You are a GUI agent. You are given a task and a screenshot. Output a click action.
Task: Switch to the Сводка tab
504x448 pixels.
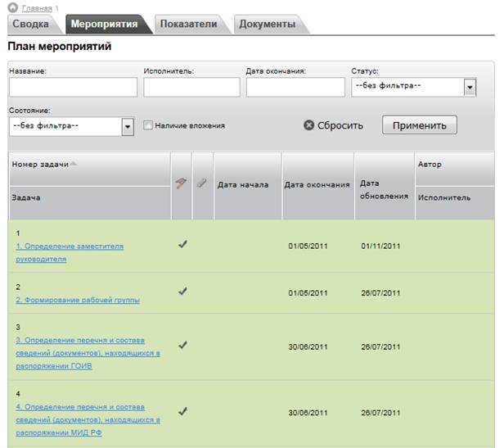point(31,24)
